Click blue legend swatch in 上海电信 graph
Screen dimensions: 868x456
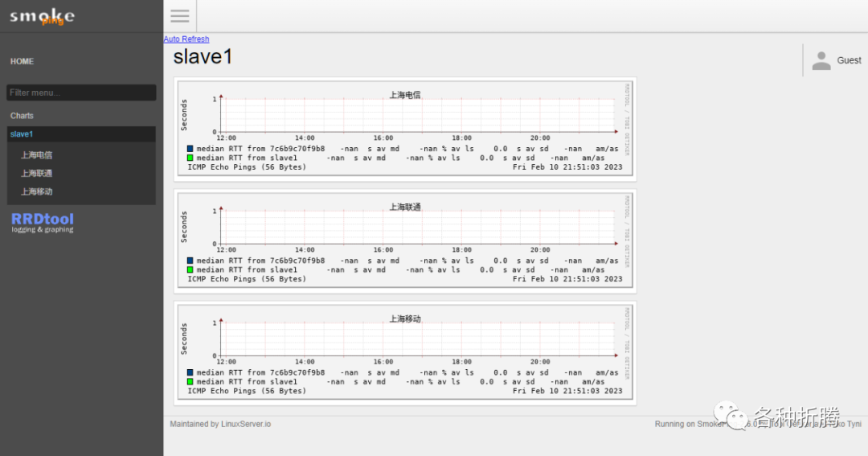coord(190,149)
